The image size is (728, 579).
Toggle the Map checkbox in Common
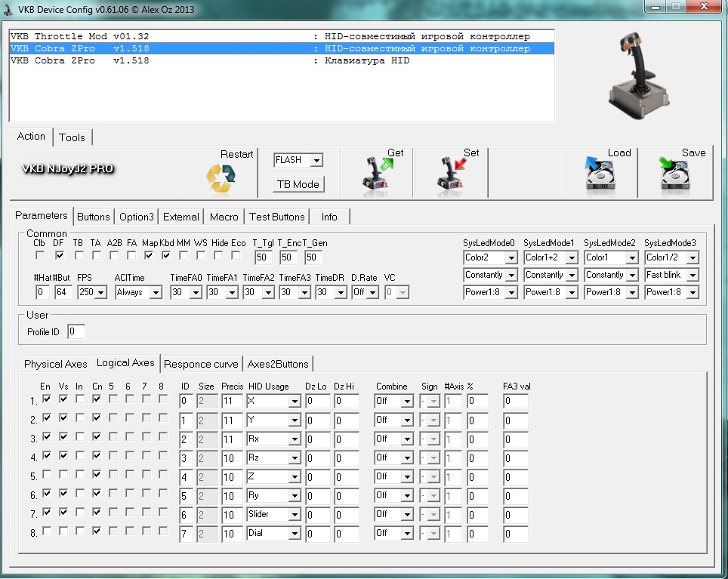pyautogui.click(x=150, y=255)
